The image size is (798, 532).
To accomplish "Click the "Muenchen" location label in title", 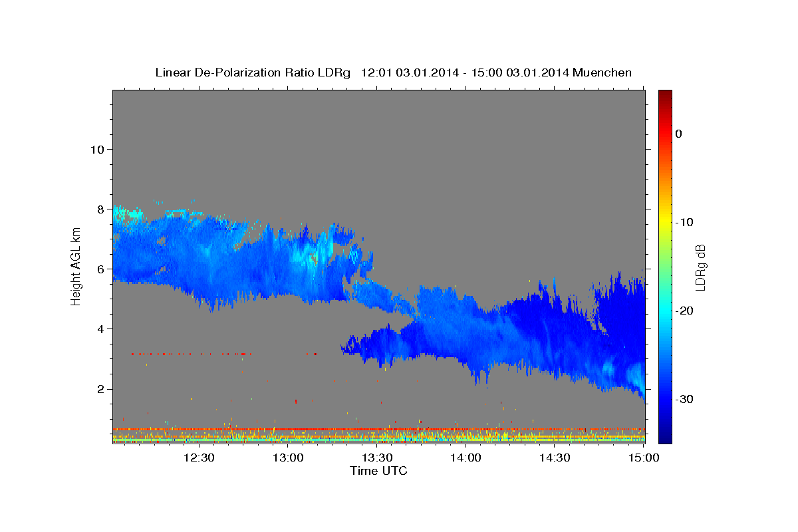I will (602, 72).
